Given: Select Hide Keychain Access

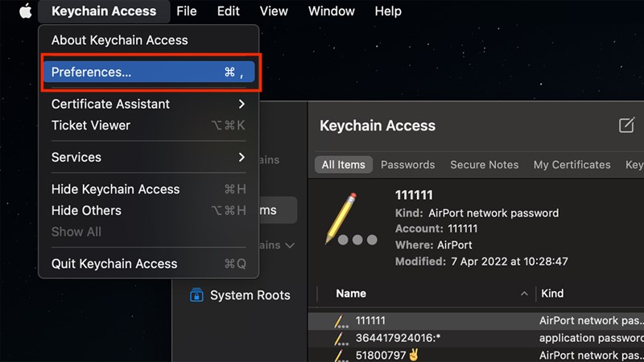Looking at the screenshot, I should pos(149,189).
